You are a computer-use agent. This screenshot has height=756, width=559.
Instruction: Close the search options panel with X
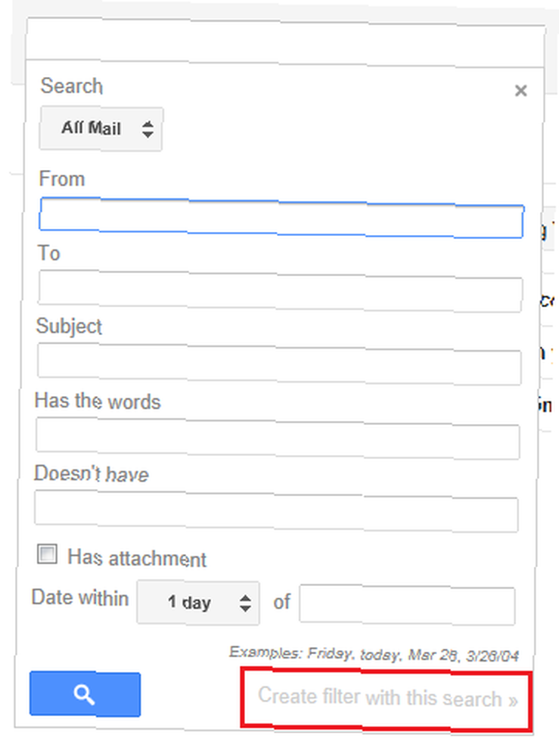(x=520, y=91)
